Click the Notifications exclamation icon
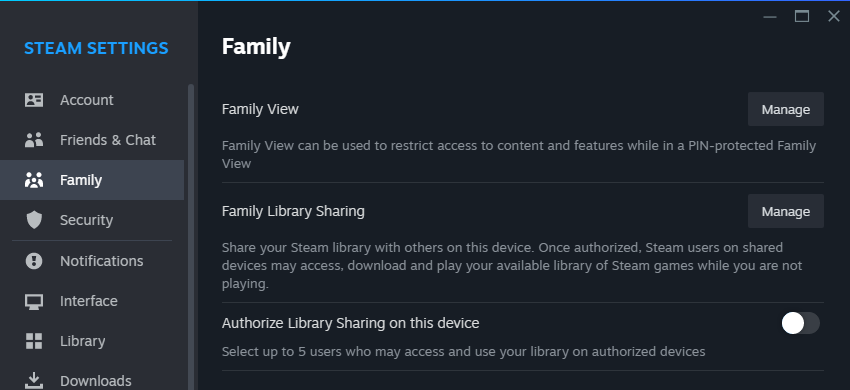 coord(34,261)
